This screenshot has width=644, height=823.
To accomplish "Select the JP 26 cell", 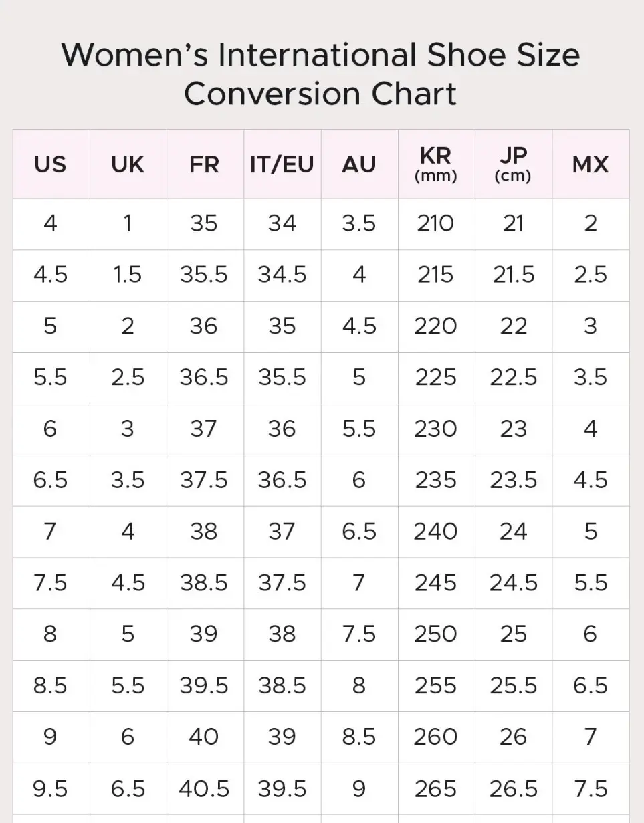I will click(x=514, y=737).
